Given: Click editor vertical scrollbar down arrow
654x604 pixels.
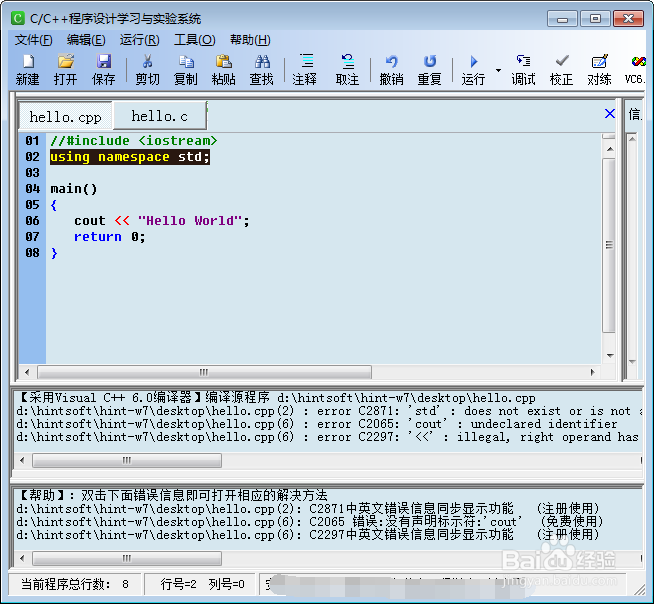Looking at the screenshot, I should click(610, 355).
